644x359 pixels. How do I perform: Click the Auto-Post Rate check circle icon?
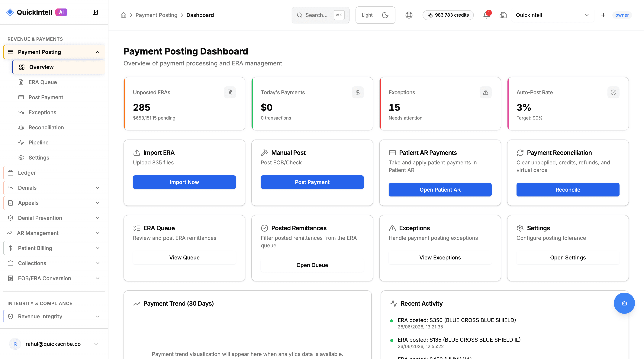(613, 92)
